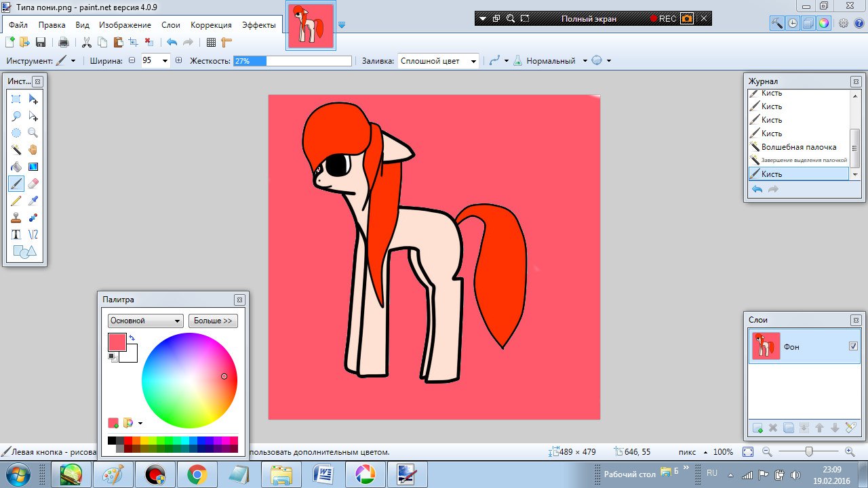The width and height of the screenshot is (868, 488).
Task: Click the Print toolbar icon
Action: click(x=63, y=42)
